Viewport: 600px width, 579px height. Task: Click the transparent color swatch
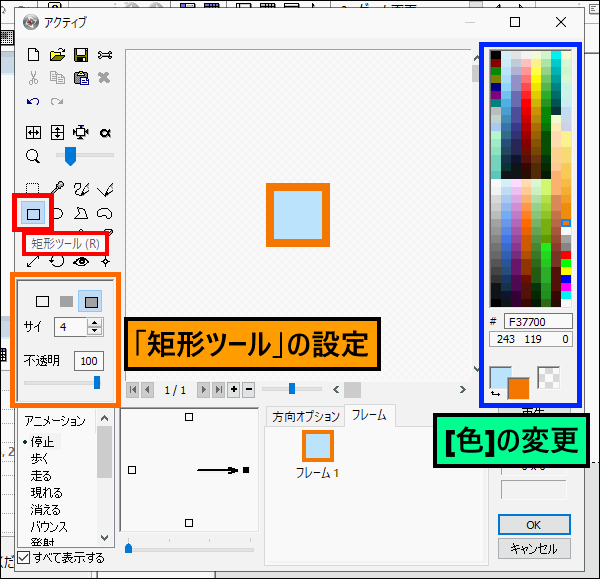(548, 378)
